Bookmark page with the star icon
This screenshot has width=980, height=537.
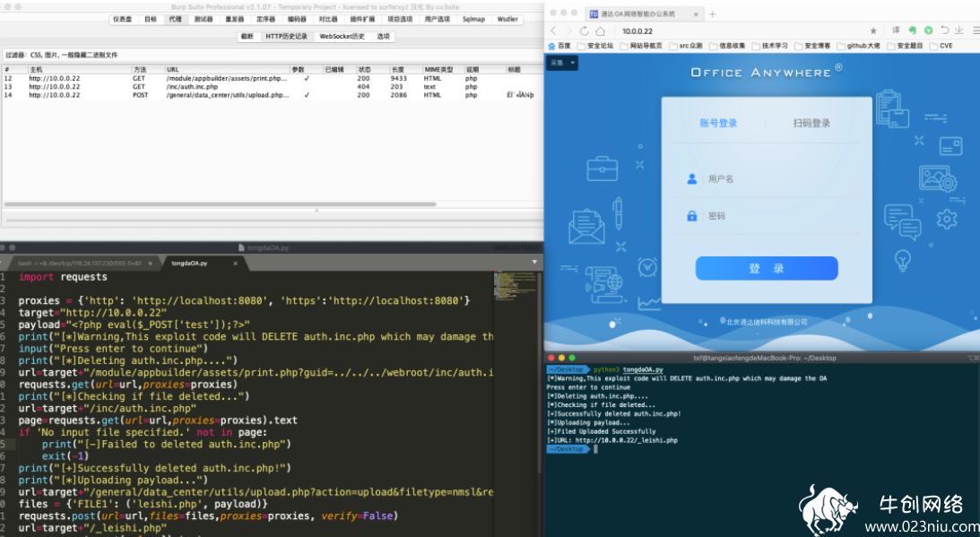(x=873, y=30)
